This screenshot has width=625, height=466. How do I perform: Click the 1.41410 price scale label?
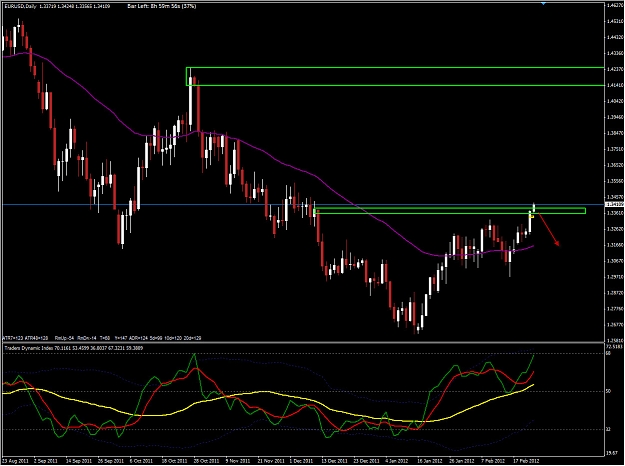[615, 85]
